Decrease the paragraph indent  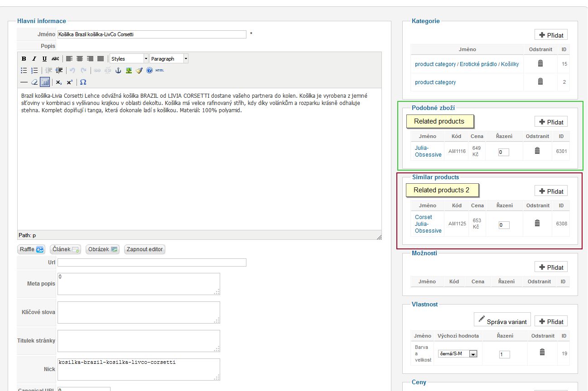pyautogui.click(x=48, y=71)
